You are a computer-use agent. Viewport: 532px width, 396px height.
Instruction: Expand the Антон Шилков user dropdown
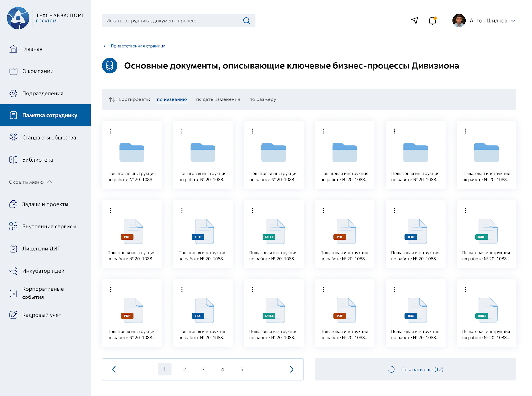513,21
